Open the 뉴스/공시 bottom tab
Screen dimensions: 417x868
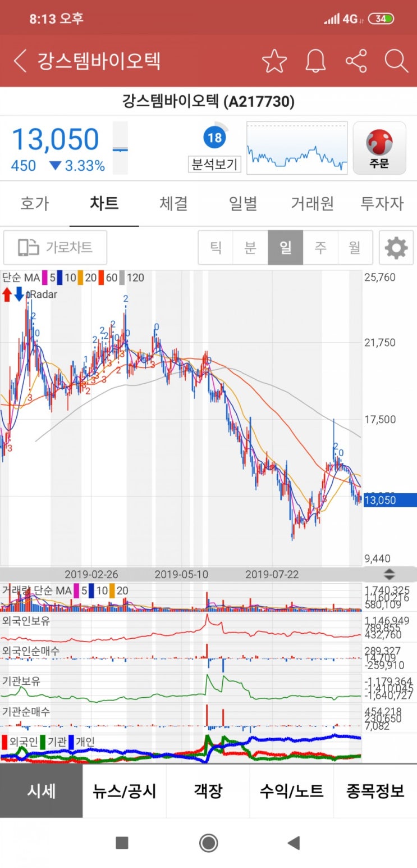point(124,791)
